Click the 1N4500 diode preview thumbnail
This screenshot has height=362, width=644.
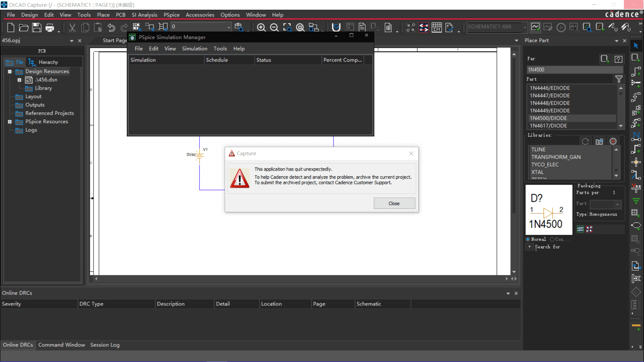point(549,210)
